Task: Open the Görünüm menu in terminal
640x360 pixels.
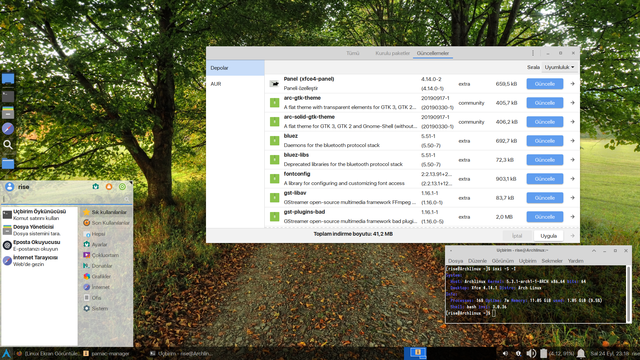Action: [x=502, y=261]
